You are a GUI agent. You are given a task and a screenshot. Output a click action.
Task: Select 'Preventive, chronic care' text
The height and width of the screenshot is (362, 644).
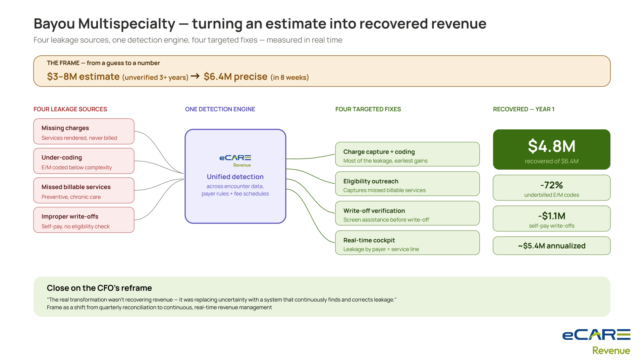pos(71,197)
